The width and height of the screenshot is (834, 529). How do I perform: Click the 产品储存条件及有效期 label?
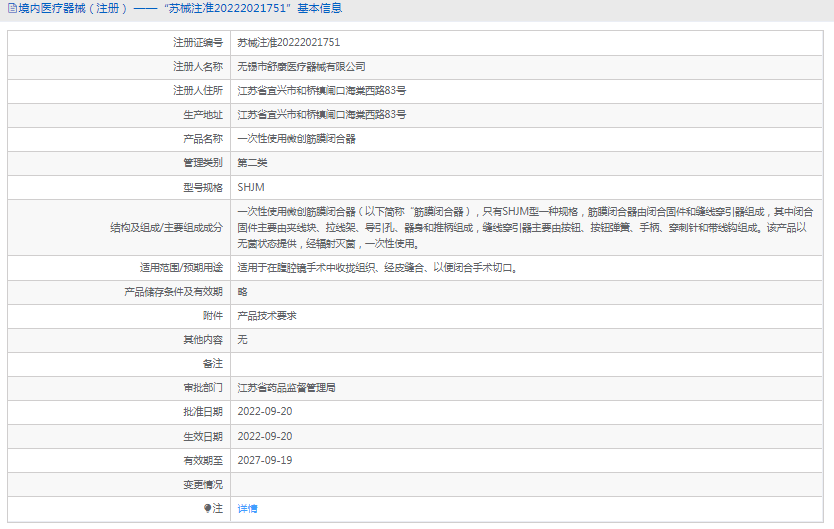pos(173,292)
